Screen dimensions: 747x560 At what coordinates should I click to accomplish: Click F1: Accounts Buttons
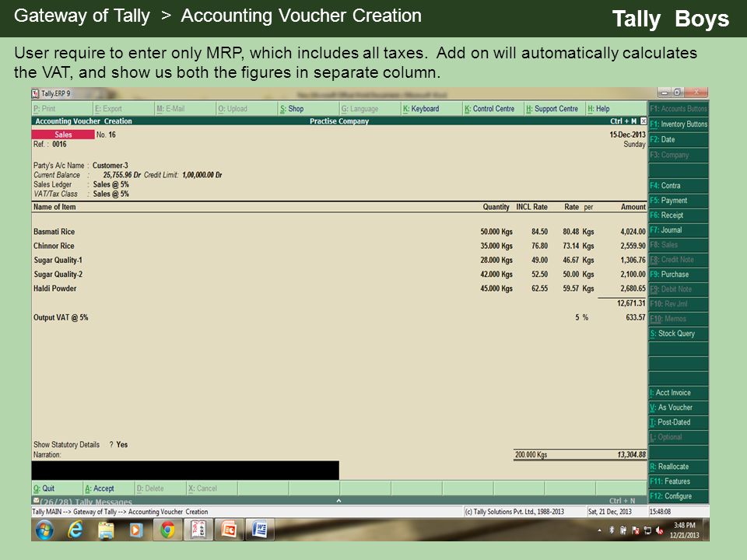click(679, 109)
